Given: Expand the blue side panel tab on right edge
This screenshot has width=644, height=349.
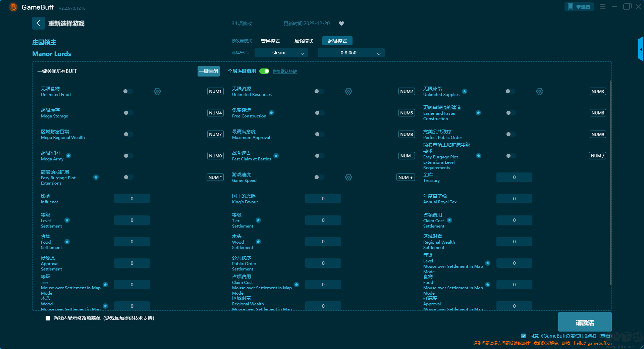Looking at the screenshot, I should click(x=641, y=49).
